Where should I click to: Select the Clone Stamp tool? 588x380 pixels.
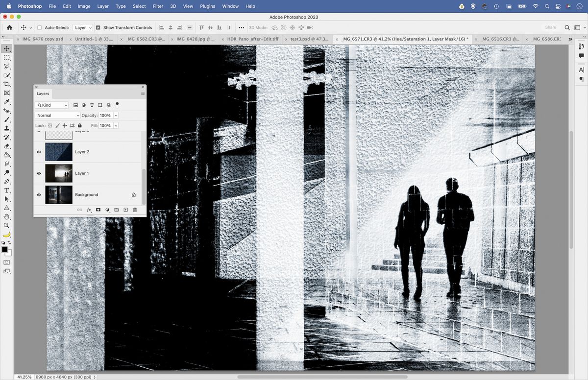(x=6, y=128)
